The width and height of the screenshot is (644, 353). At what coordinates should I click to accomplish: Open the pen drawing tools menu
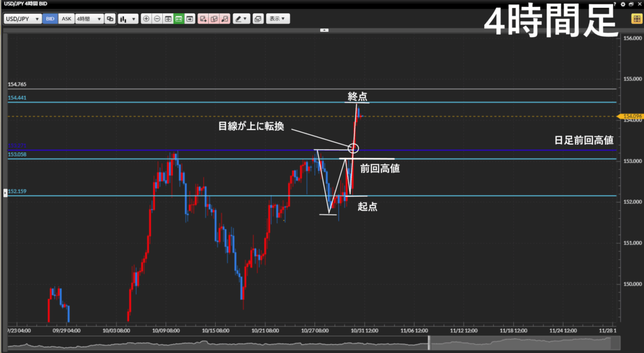coord(241,19)
